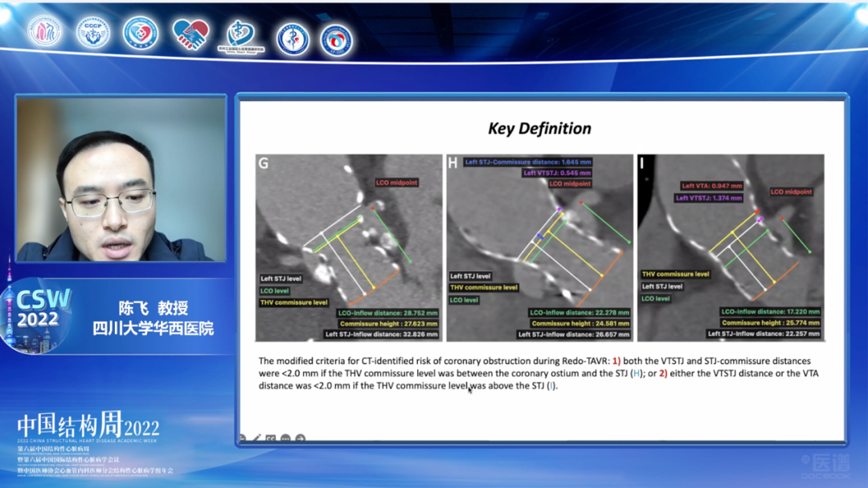Screen dimensions: 868x488
Task: Open the more options ellipsis menu
Action: [285, 439]
